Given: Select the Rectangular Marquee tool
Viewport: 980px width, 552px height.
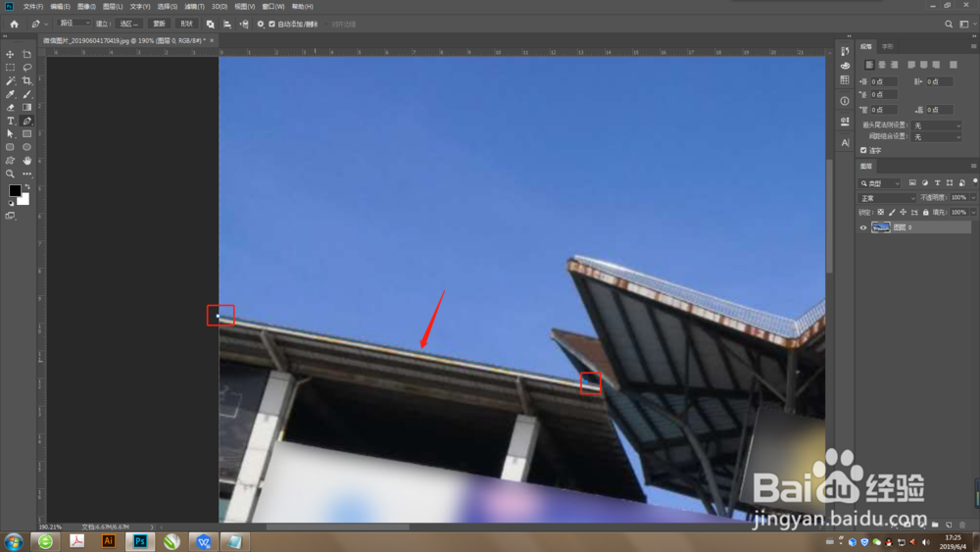Looking at the screenshot, I should pos(10,68).
